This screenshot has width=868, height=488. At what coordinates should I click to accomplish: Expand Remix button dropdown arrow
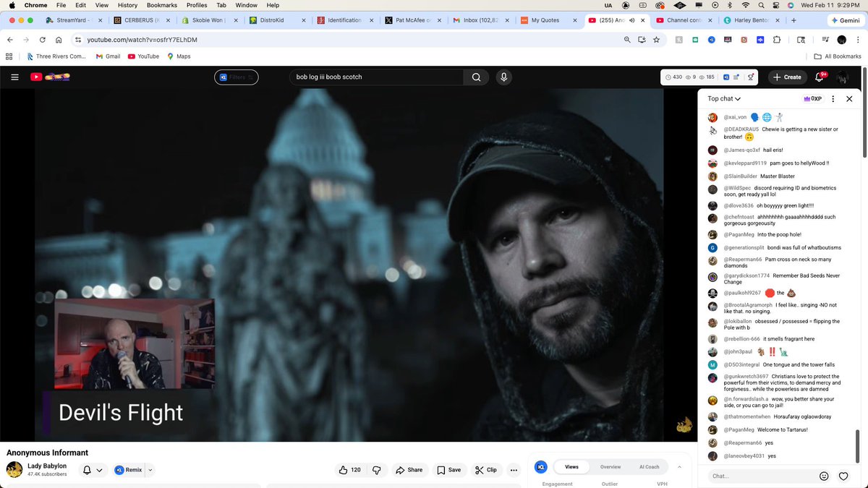[x=150, y=470]
